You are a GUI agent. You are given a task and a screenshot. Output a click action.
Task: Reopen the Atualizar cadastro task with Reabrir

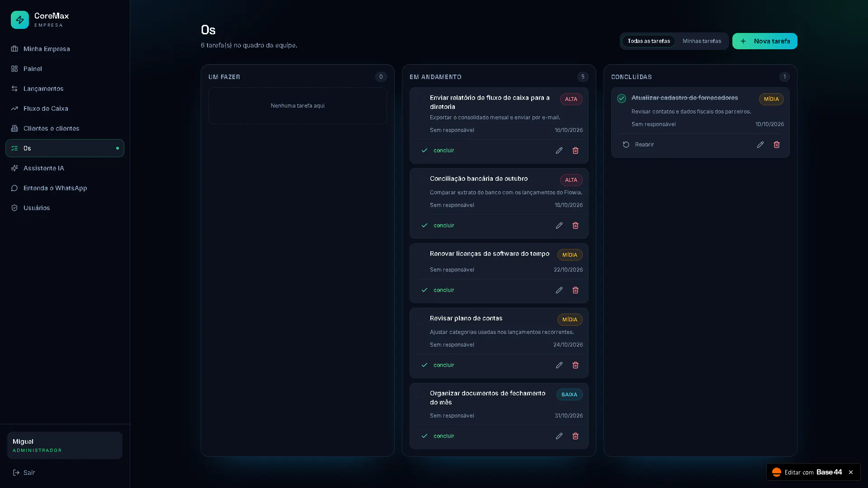638,145
